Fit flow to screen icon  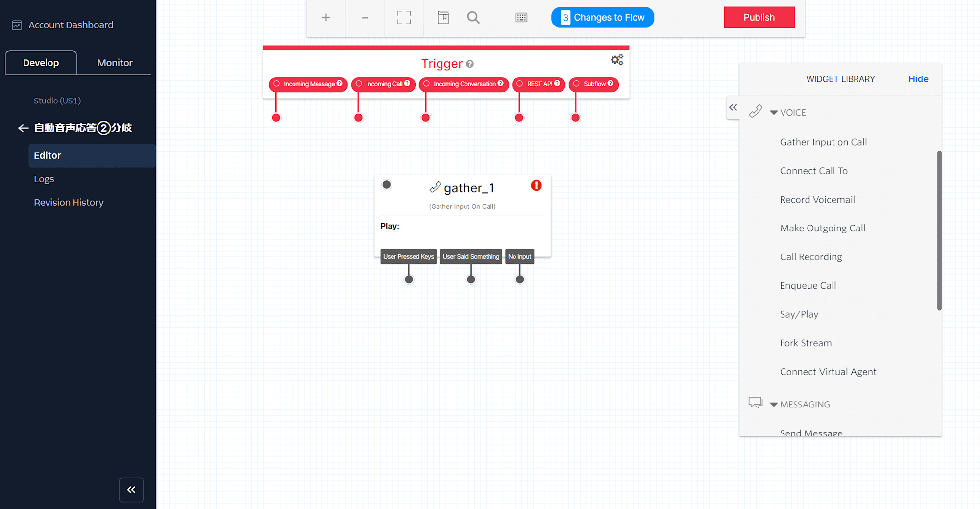[x=404, y=18]
